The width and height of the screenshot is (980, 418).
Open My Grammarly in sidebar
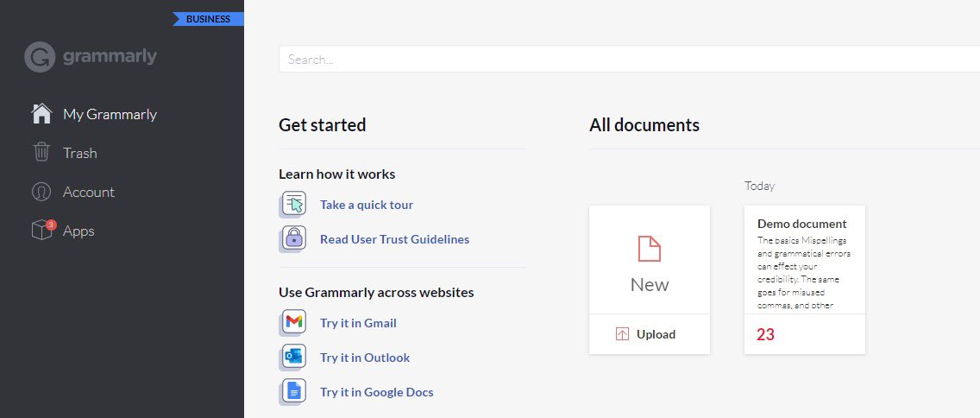point(110,115)
